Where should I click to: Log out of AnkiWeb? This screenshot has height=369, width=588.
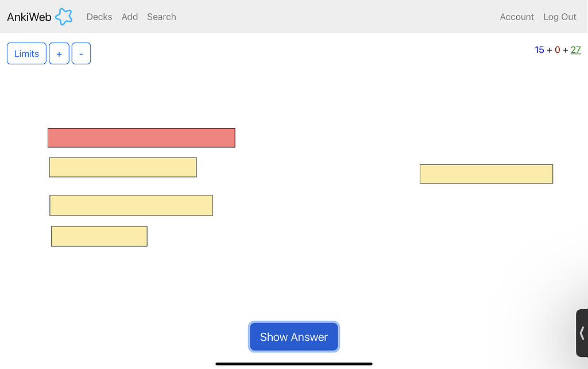click(559, 17)
